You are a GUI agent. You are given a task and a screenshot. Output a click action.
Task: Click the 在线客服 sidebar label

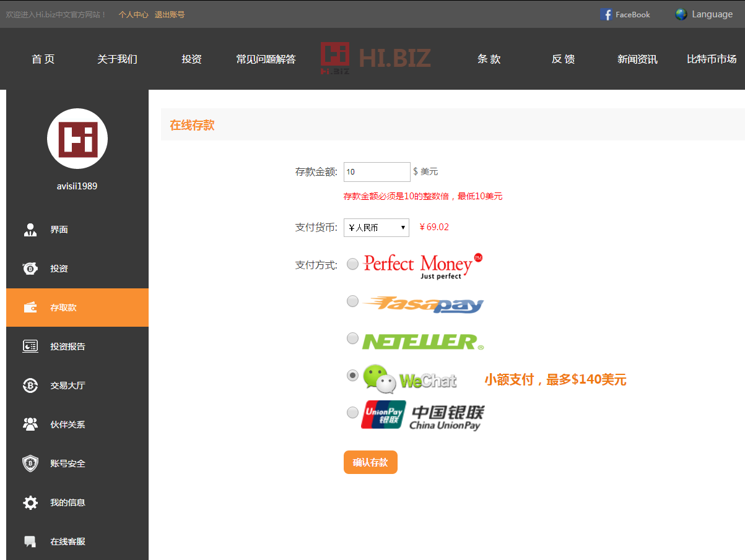(68, 541)
